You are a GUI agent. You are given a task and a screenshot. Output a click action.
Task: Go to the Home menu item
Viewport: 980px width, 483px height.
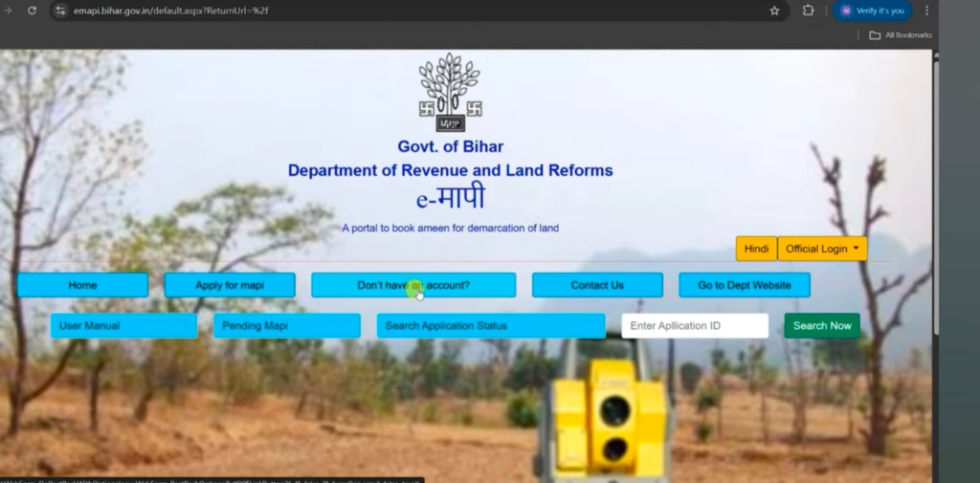[x=82, y=285]
